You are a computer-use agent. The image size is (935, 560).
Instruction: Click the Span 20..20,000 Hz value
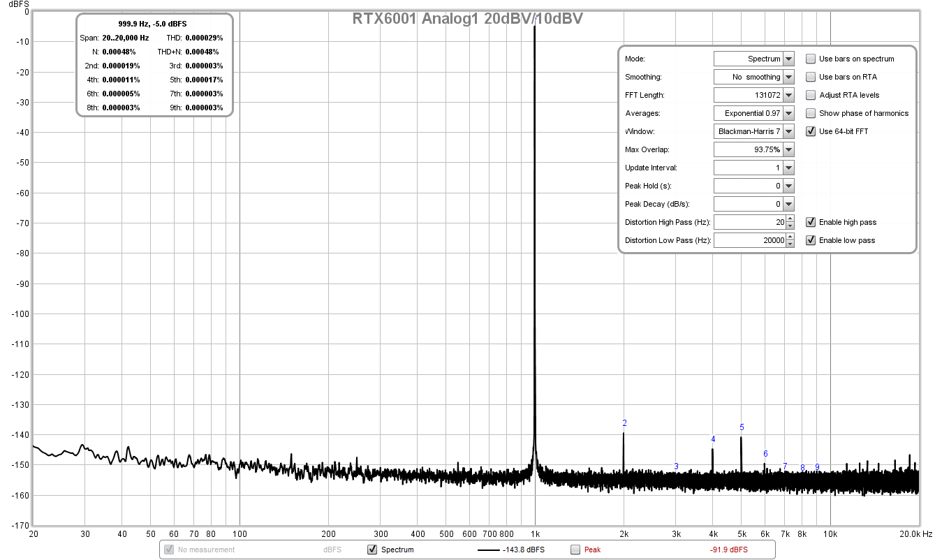pos(126,38)
